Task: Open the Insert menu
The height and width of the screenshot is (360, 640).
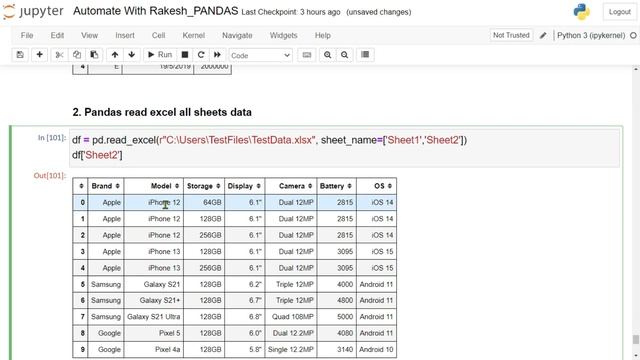Action: pyautogui.click(x=125, y=36)
